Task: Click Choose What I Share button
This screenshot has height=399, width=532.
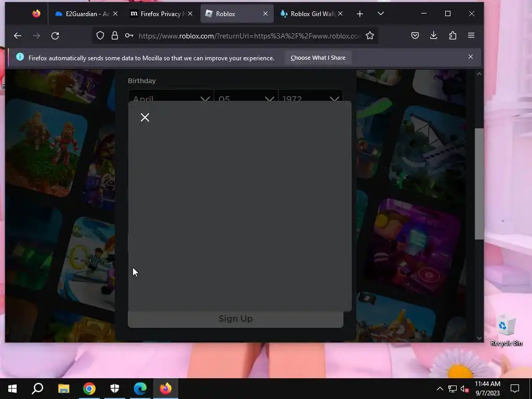Action: (318, 58)
